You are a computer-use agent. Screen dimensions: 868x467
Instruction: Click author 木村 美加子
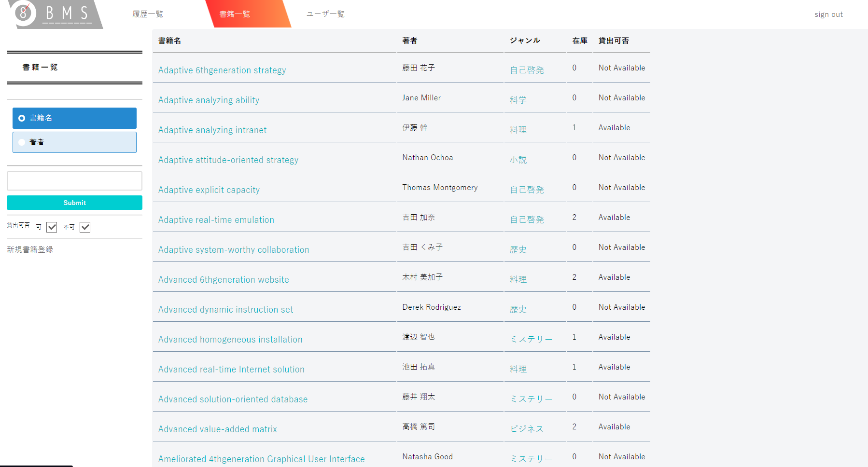pyautogui.click(x=422, y=277)
